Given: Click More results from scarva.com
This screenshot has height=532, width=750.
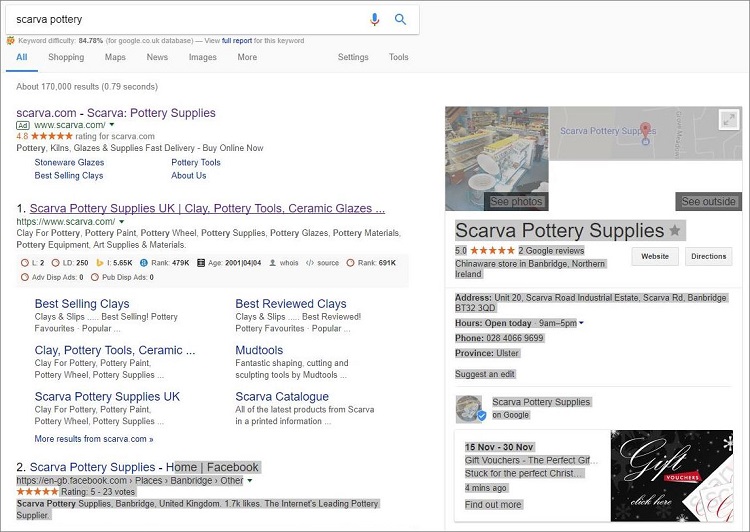Looking at the screenshot, I should tap(94, 439).
